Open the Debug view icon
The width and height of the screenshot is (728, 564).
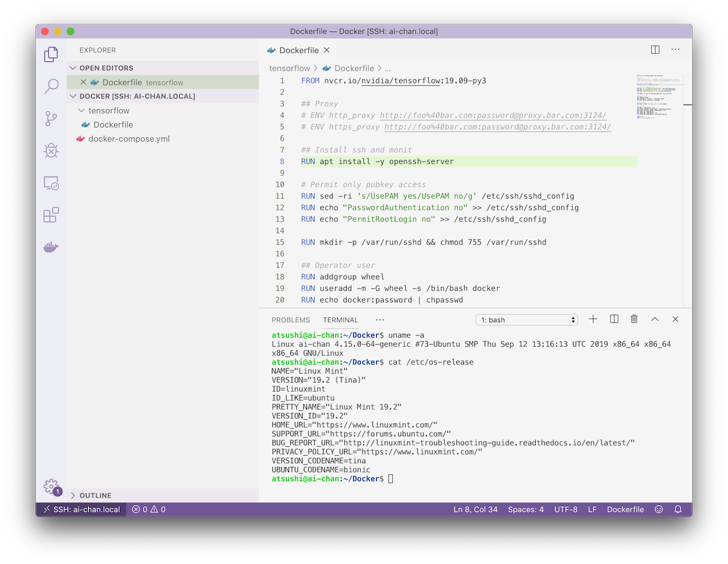(51, 151)
